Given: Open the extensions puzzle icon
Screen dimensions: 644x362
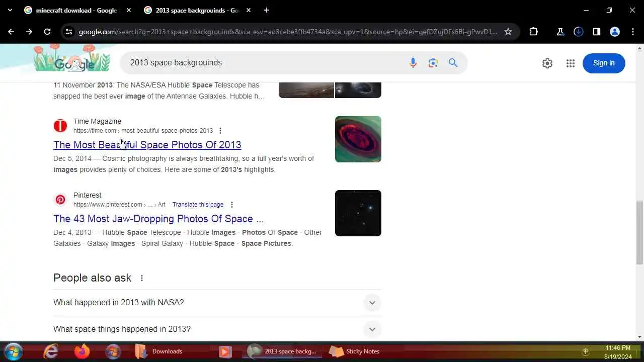Looking at the screenshot, I should click(x=534, y=32).
